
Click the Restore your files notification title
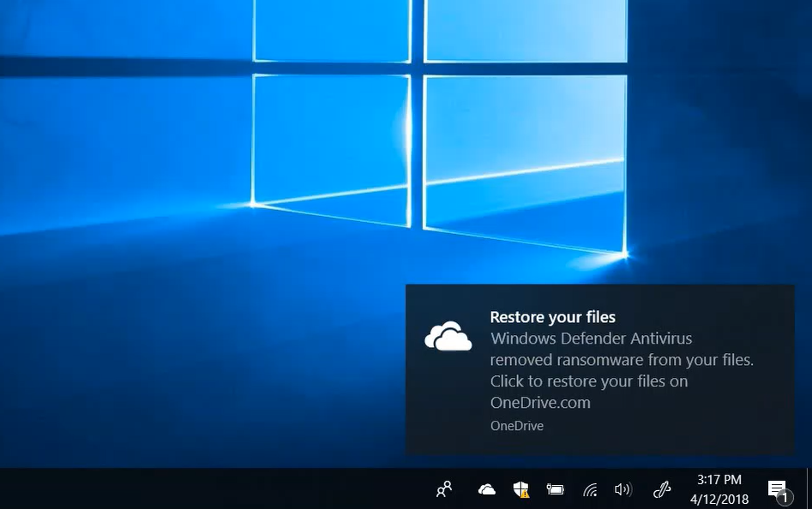point(552,317)
